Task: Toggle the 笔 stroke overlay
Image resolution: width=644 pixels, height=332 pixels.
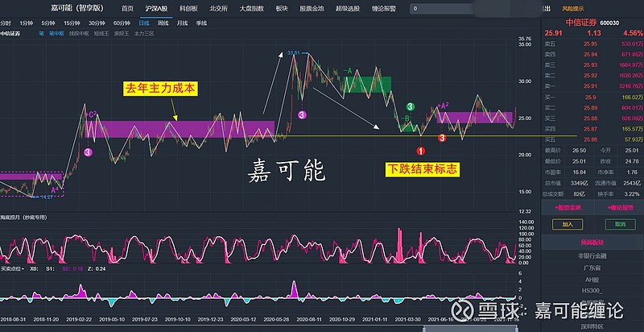Action: pyautogui.click(x=42, y=34)
